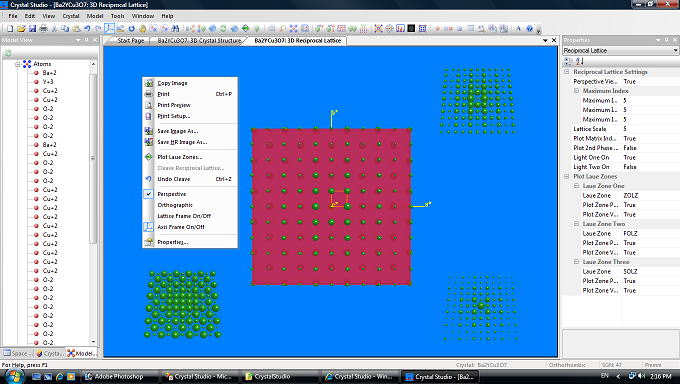Image resolution: width=680 pixels, height=384 pixels.
Task: Click the blue Help question mark icon
Action: (530, 29)
